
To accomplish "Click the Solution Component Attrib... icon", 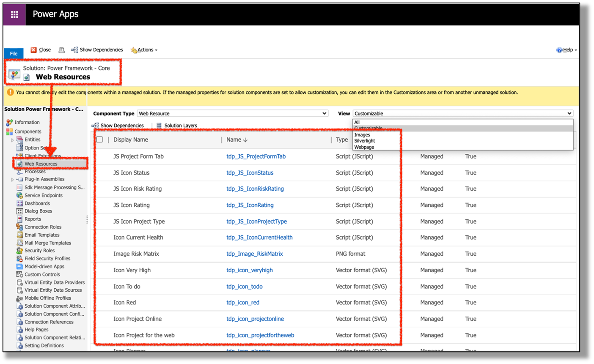I will 19,306.
